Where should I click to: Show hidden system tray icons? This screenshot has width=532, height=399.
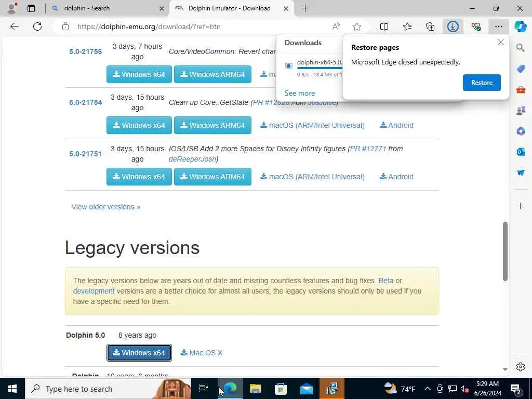(428, 389)
